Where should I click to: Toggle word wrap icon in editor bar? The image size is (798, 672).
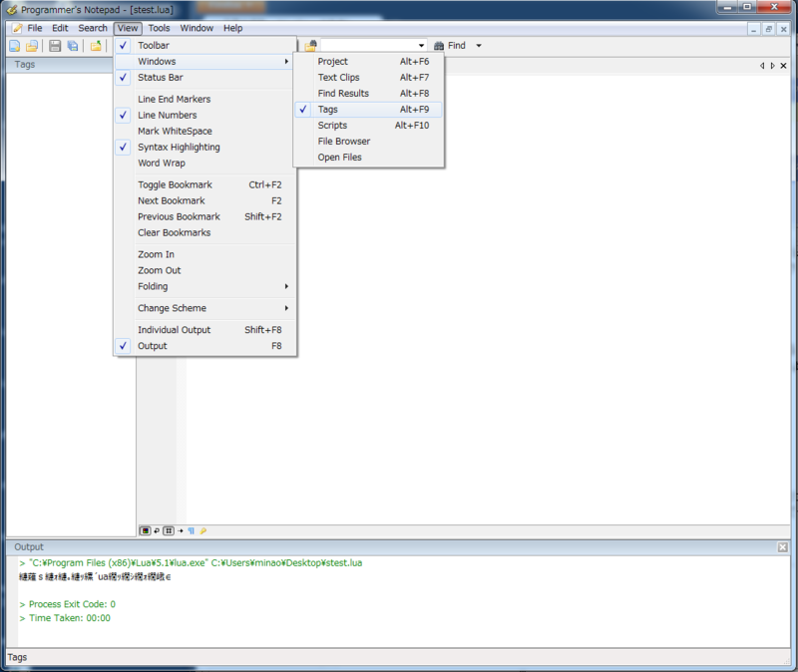click(157, 530)
